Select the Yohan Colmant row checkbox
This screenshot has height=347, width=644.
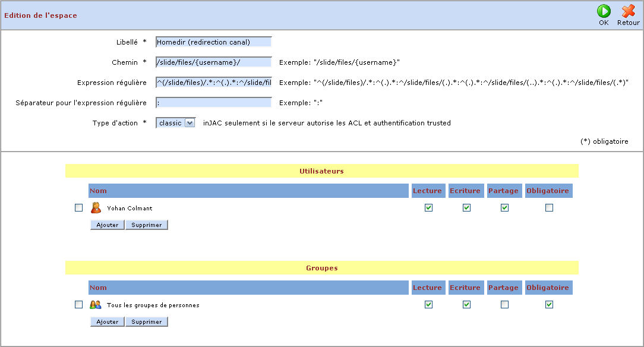click(x=78, y=208)
